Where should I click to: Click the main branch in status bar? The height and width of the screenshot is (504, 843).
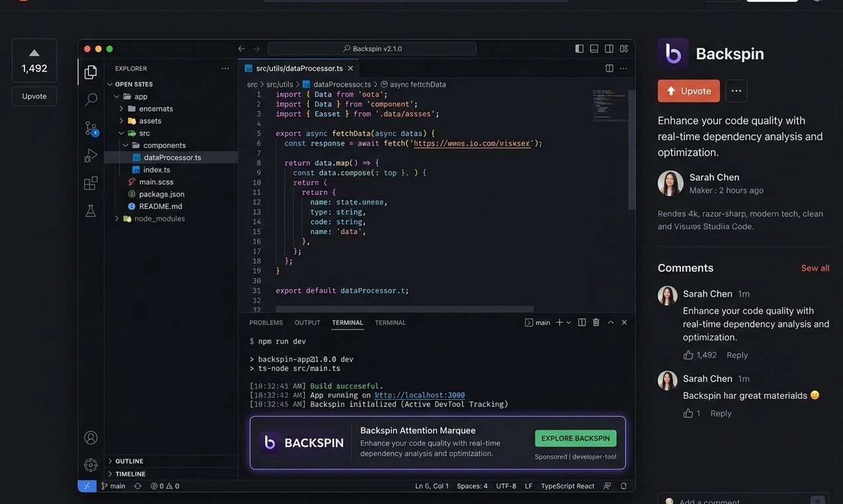point(113,486)
